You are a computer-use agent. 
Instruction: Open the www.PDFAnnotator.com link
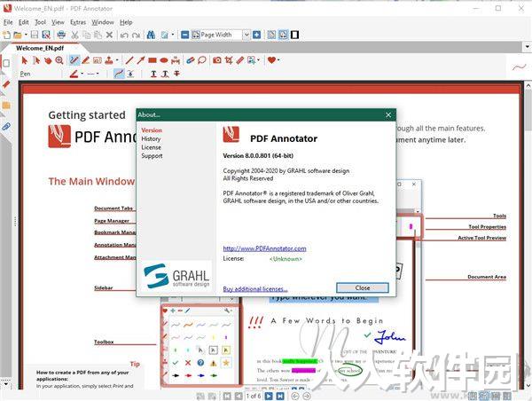pyautogui.click(x=264, y=248)
